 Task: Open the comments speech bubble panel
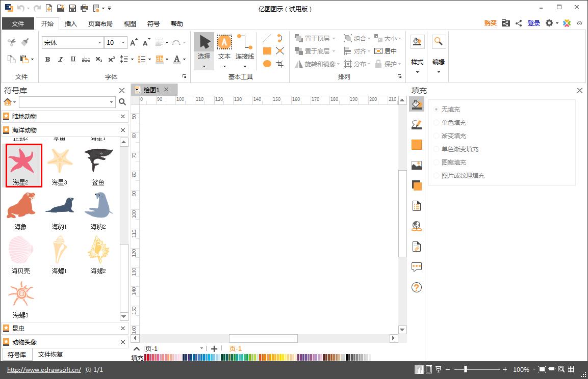(417, 266)
